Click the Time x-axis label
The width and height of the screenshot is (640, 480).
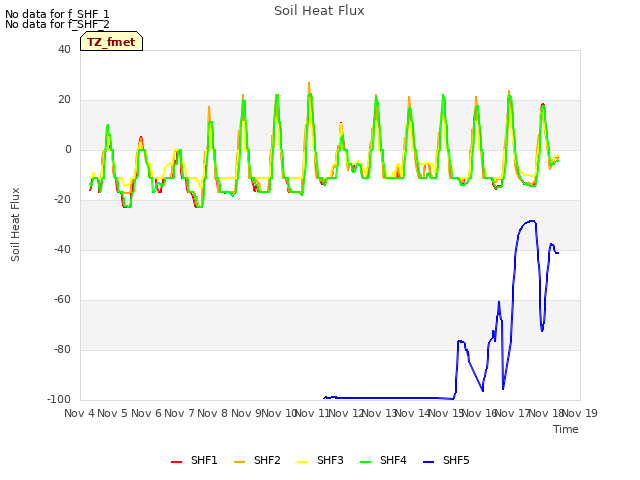pos(566,429)
